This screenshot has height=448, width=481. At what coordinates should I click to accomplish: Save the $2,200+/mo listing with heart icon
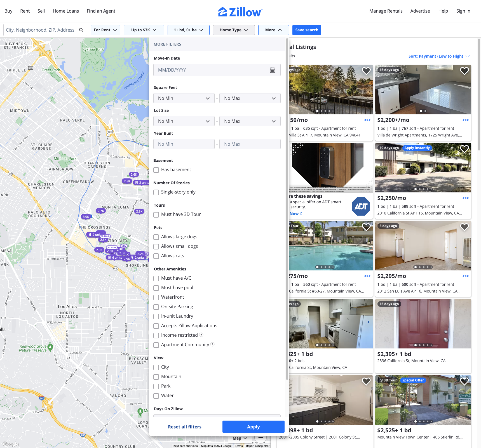[464, 71]
